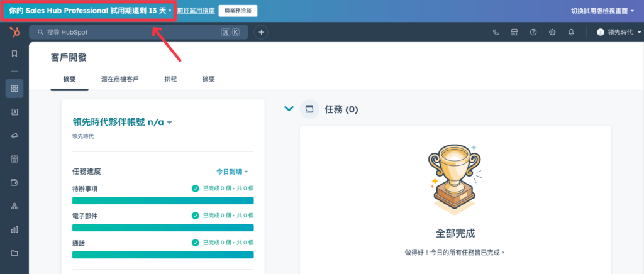The width and height of the screenshot is (644, 274).
Task: Click the 前往試用指南 link
Action: pyautogui.click(x=196, y=11)
